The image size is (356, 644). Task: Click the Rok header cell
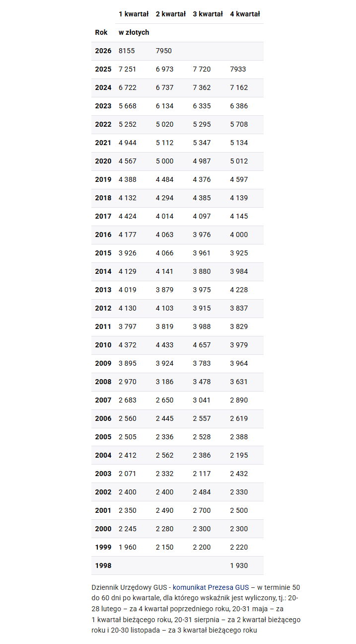pos(101,32)
